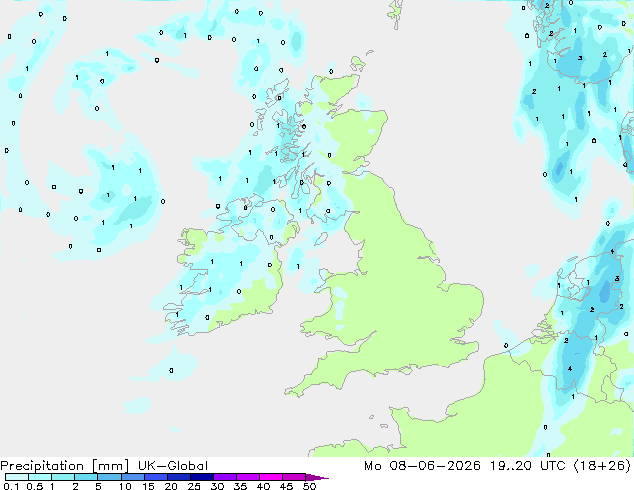Click the 0.1–0.5 mm legend swatch
634x490 pixels.
[17, 477]
